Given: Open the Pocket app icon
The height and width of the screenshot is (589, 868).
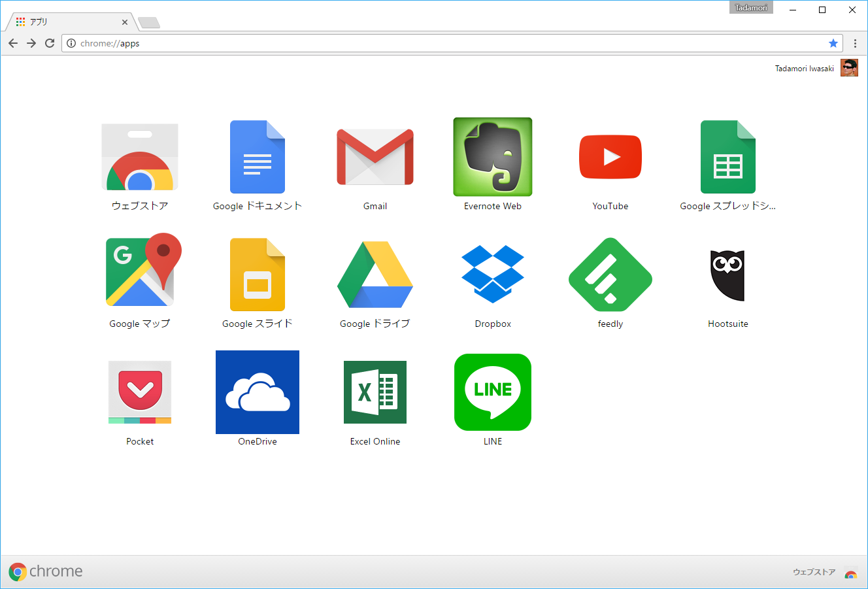Looking at the screenshot, I should [x=140, y=392].
